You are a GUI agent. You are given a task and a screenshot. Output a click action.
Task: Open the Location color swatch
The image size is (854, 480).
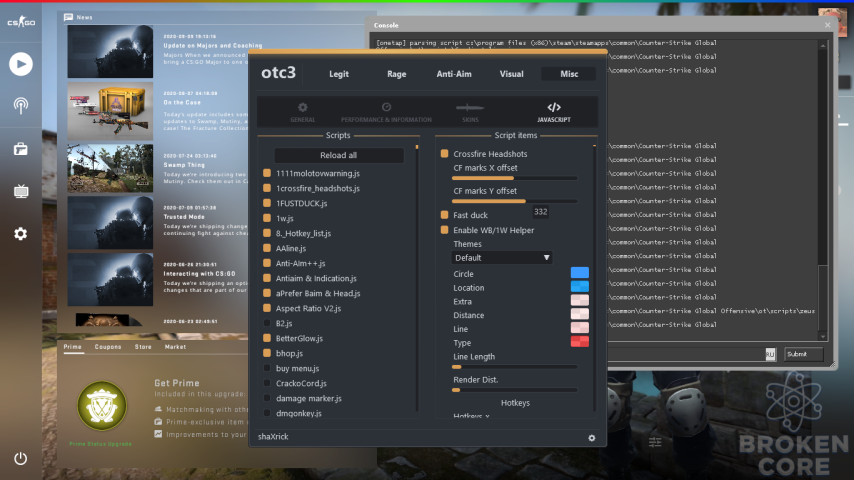point(580,286)
